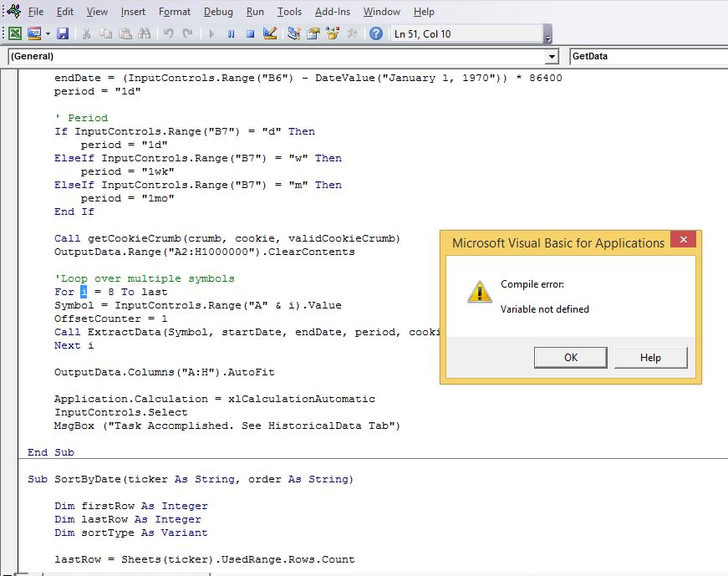Click the Cut scissors icon

coord(86,33)
